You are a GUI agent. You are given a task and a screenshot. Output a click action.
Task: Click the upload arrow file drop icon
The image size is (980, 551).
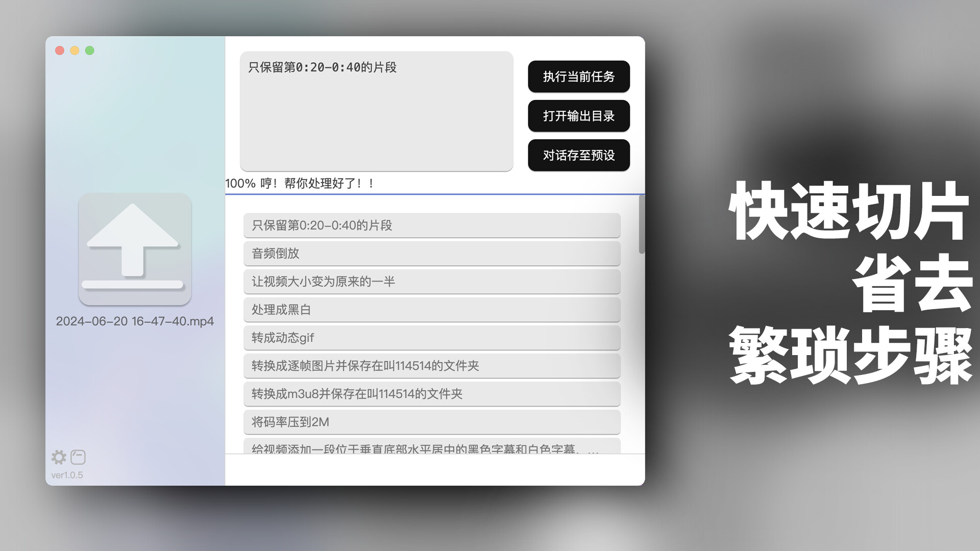pos(135,249)
